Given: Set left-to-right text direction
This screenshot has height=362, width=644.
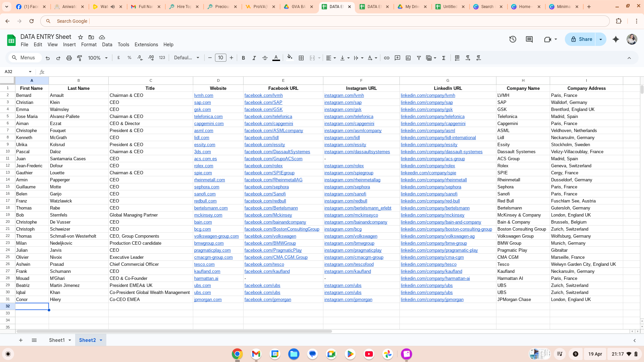Looking at the screenshot, I should pos(468,58).
